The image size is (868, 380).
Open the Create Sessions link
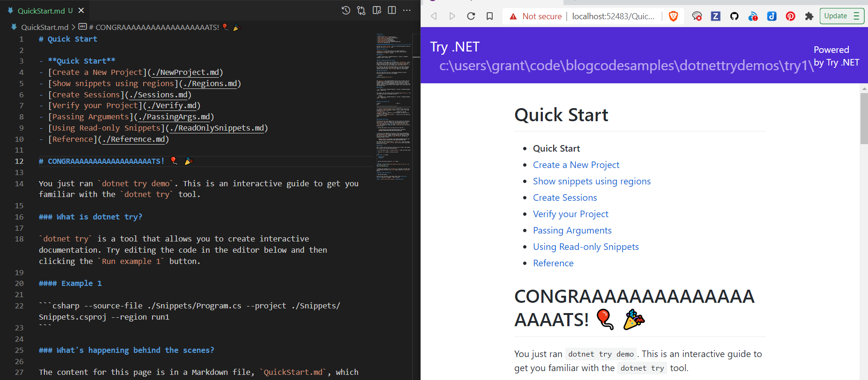(x=565, y=197)
